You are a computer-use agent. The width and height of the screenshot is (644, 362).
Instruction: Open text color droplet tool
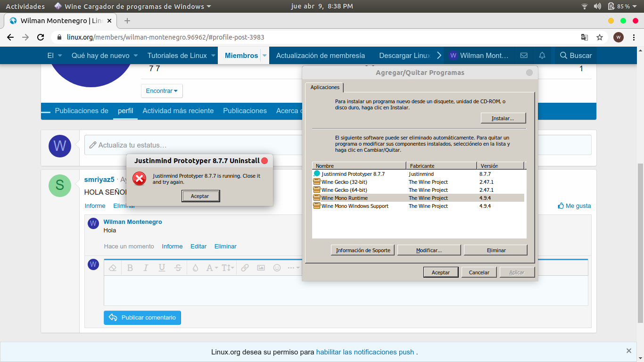tap(195, 268)
